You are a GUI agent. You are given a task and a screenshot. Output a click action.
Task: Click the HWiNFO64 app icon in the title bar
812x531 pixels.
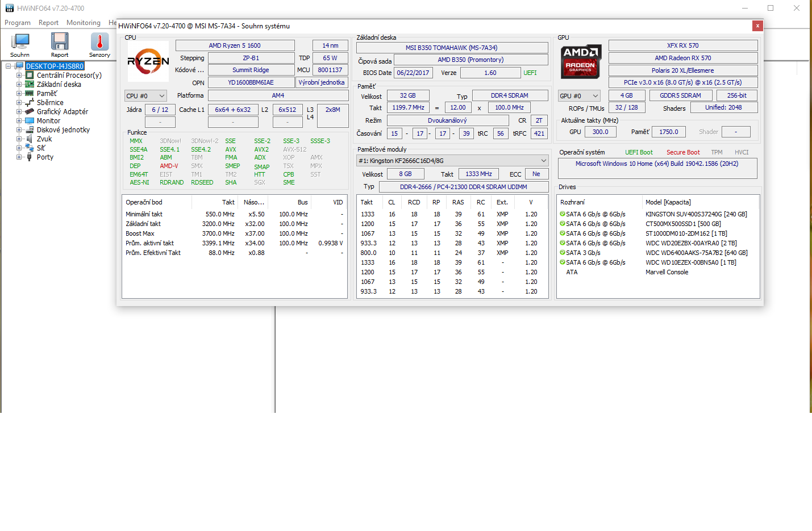[10, 8]
